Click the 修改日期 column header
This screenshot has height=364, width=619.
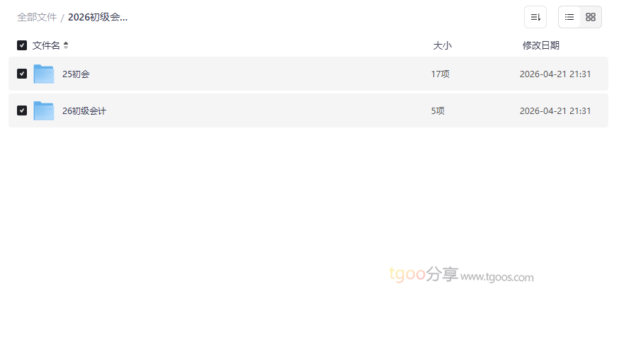(x=540, y=45)
